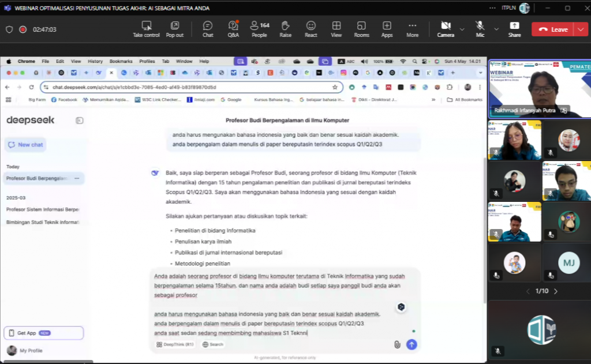Image resolution: width=591 pixels, height=364 pixels.
Task: Toggle the Camera on
Action: tap(446, 29)
